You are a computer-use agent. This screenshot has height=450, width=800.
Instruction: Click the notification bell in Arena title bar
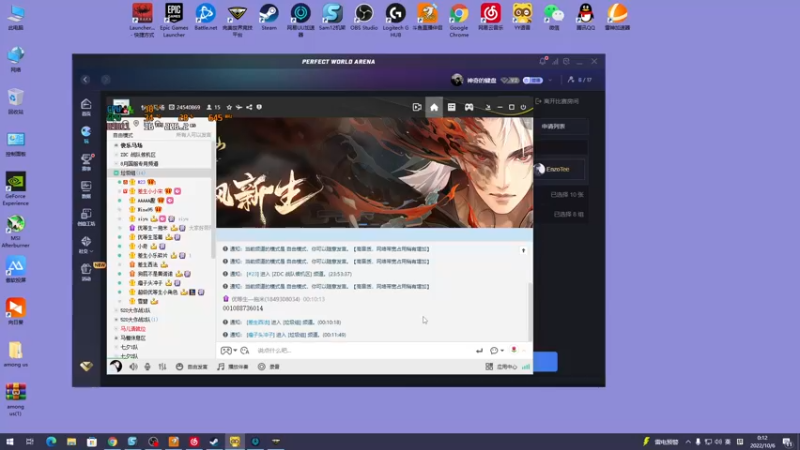click(543, 61)
